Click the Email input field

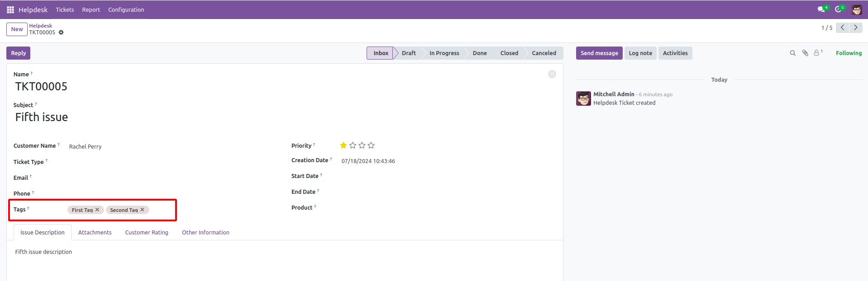(x=172, y=178)
